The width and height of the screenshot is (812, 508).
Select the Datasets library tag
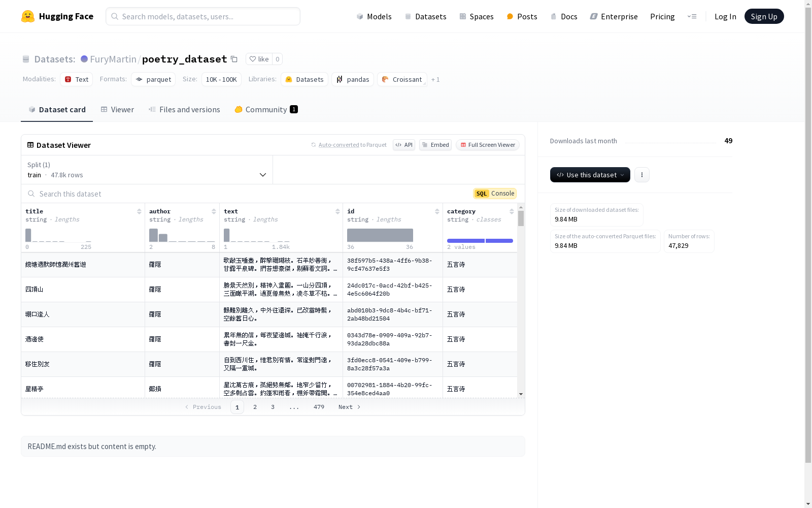tap(304, 79)
